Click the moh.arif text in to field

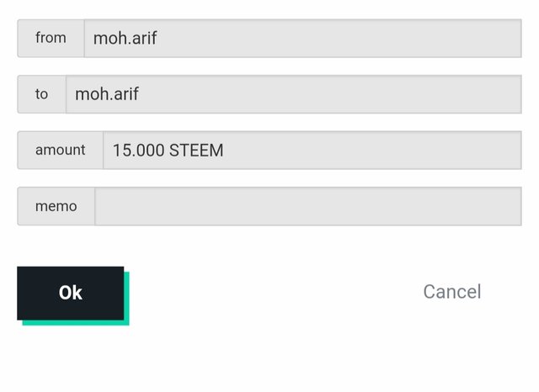107,94
